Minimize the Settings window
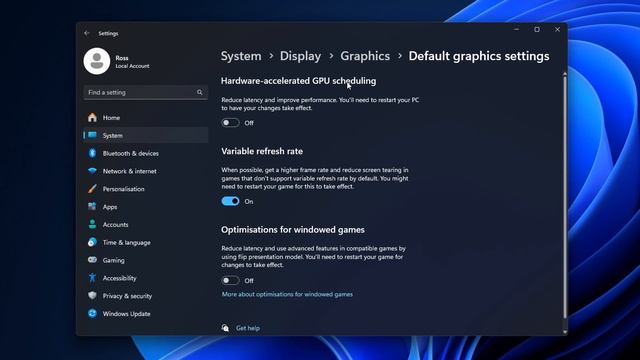 [x=516, y=29]
